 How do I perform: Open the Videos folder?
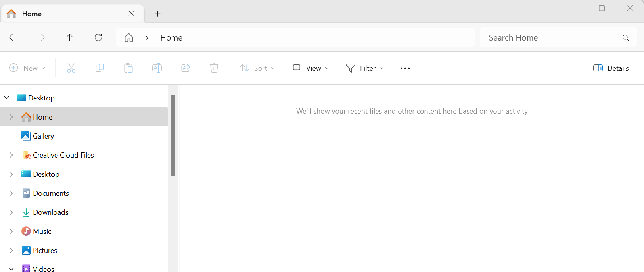pyautogui.click(x=44, y=269)
